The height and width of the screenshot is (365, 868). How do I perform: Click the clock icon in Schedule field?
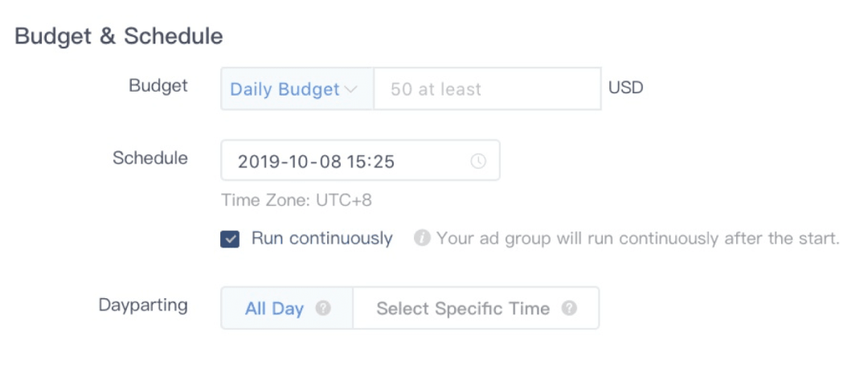[x=478, y=161]
